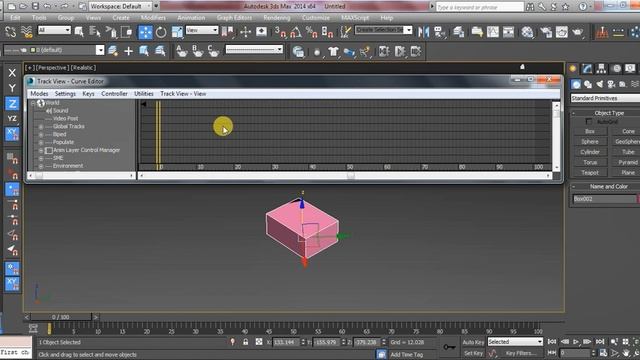Restrict to Y axis constraint
The width and height of the screenshot is (640, 360).
pos(12,88)
